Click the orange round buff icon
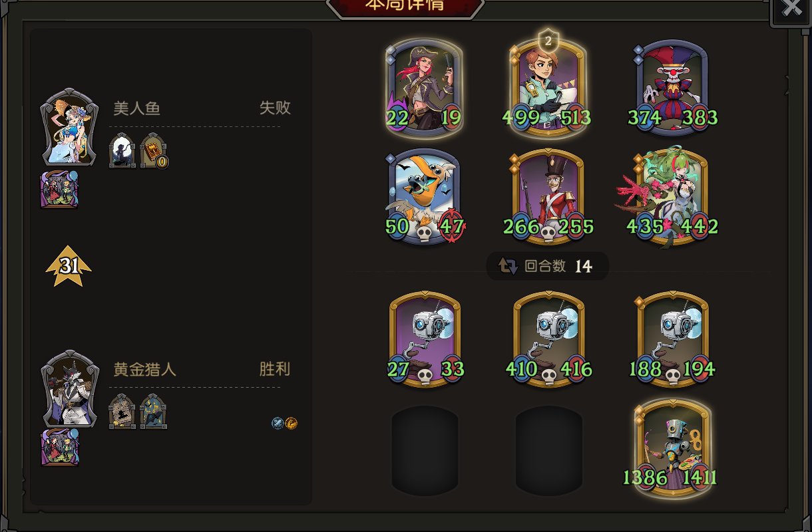812x532 pixels. tap(292, 423)
